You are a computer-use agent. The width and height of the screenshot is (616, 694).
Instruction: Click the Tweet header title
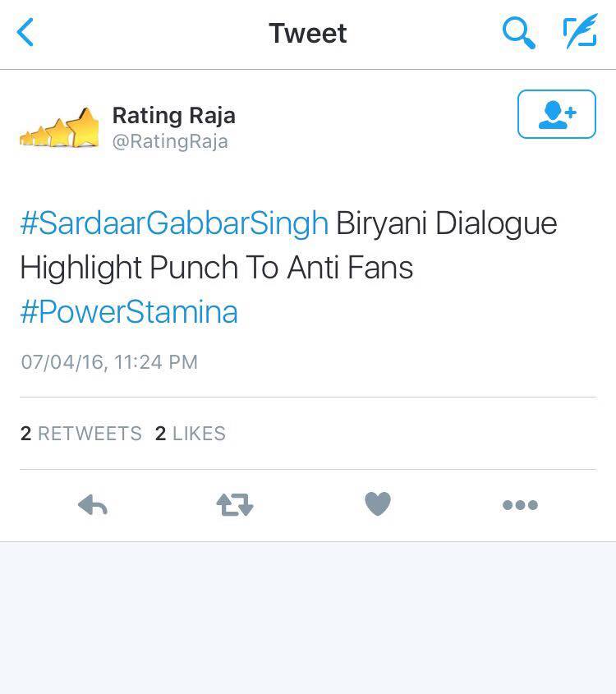308,33
